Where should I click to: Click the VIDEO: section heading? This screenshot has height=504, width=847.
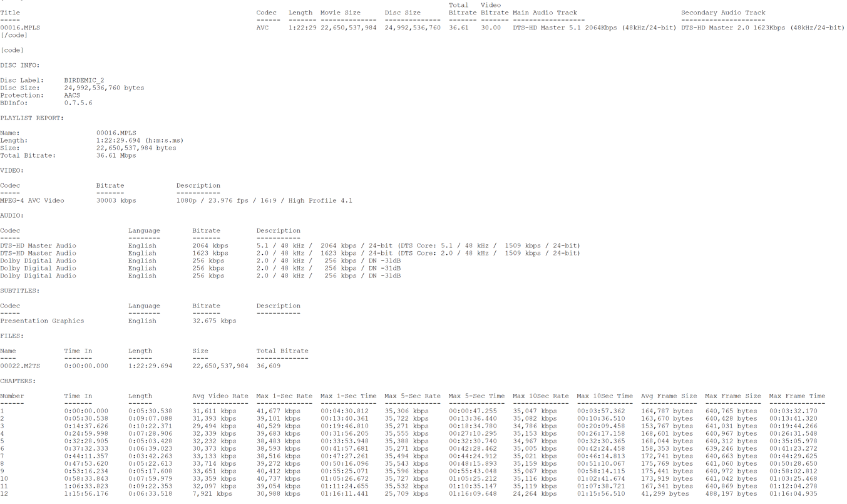tap(12, 171)
